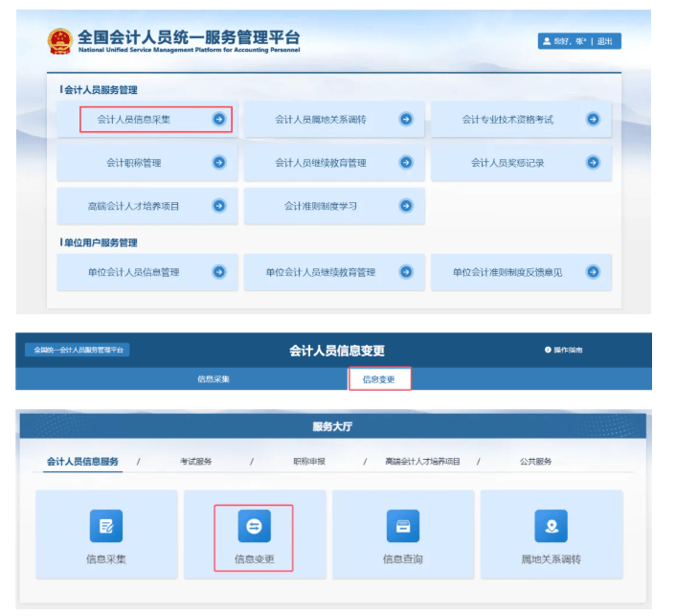676x616 pixels.
Task: Open the 信息采集 icon in service hall
Action: point(106,526)
